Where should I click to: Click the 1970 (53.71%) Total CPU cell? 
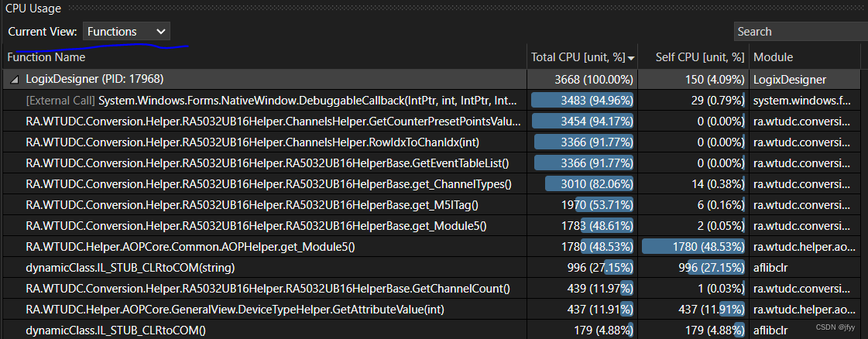pyautogui.click(x=582, y=205)
